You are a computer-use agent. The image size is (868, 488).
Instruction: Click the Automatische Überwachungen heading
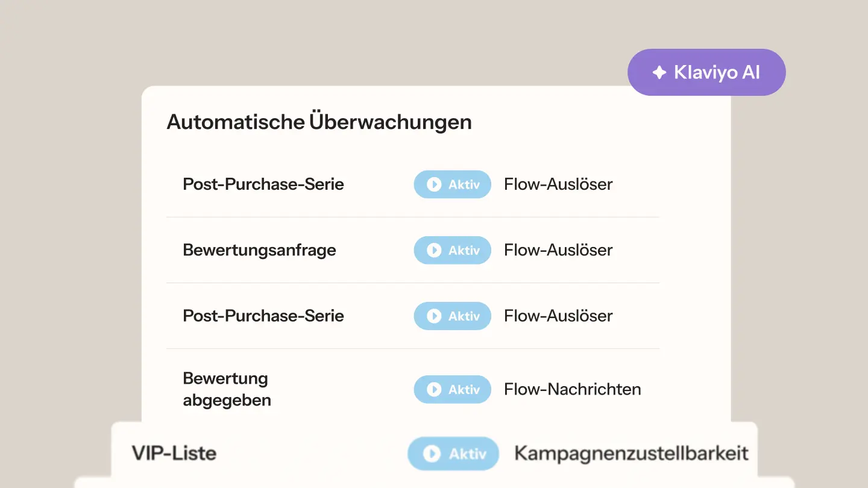[x=319, y=122]
